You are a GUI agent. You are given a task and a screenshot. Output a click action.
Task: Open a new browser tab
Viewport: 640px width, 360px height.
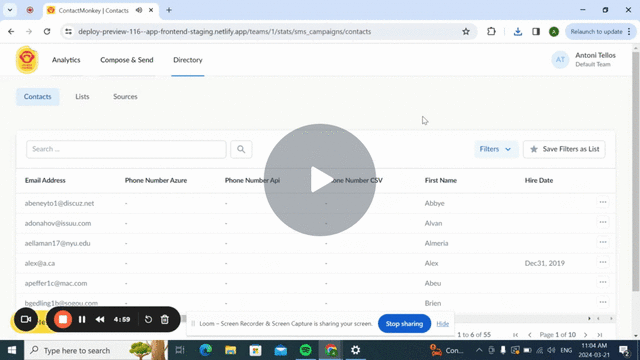(169, 10)
